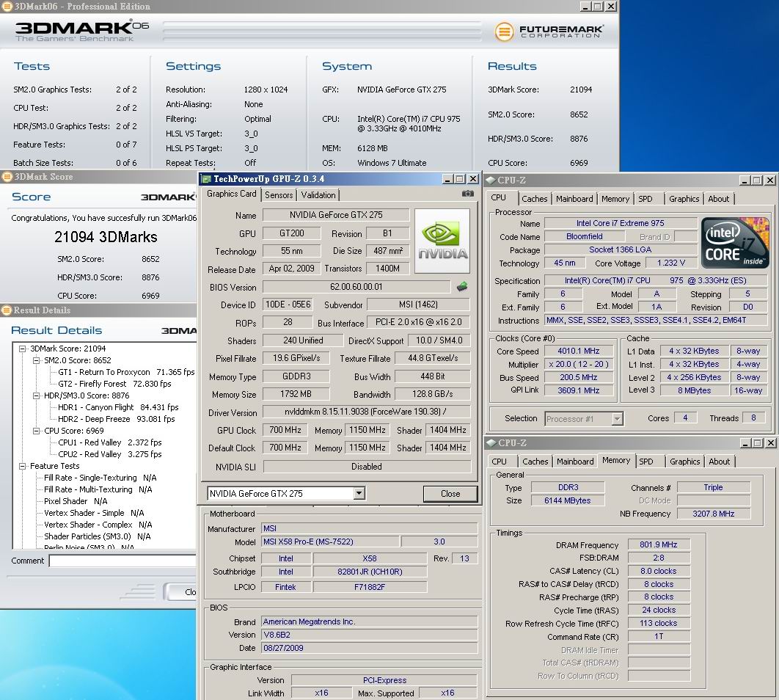
Task: Click the BIOS save chip icon in GPU-Z
Action: pos(462,286)
